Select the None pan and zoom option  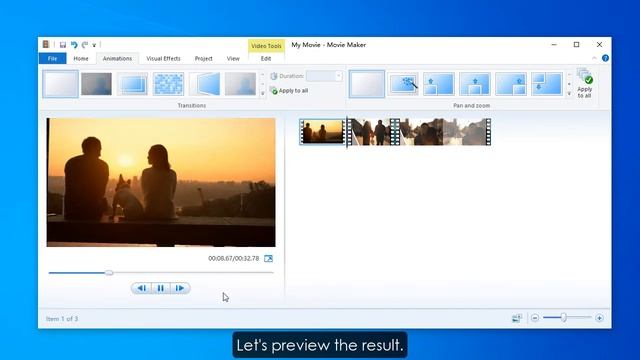click(367, 84)
